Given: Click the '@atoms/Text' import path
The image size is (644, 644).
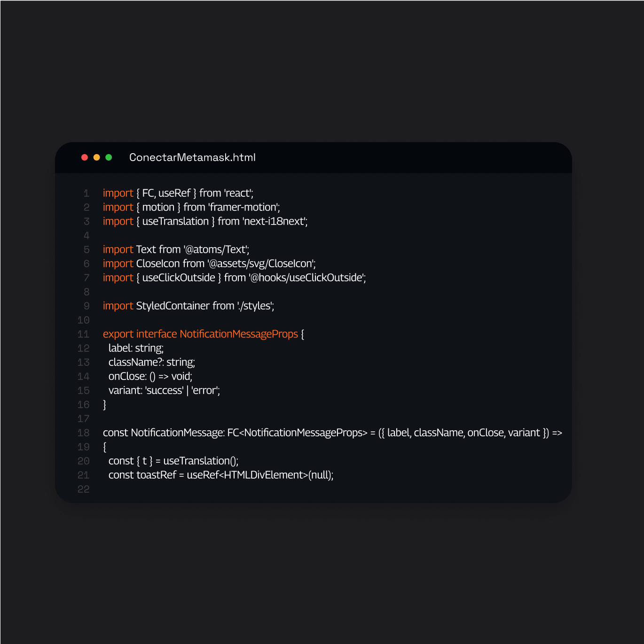Looking at the screenshot, I should click(216, 249).
